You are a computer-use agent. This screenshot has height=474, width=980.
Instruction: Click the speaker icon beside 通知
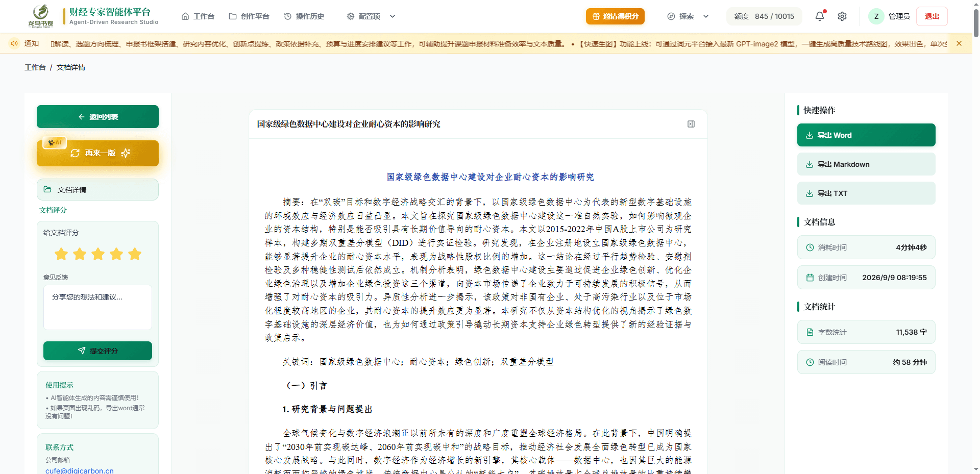[x=14, y=43]
